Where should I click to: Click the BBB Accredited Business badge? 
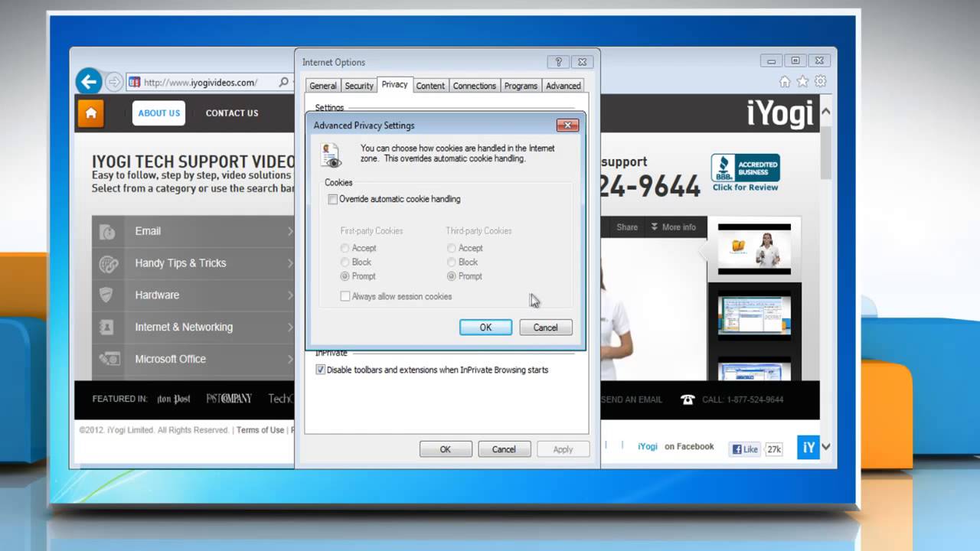click(x=745, y=168)
